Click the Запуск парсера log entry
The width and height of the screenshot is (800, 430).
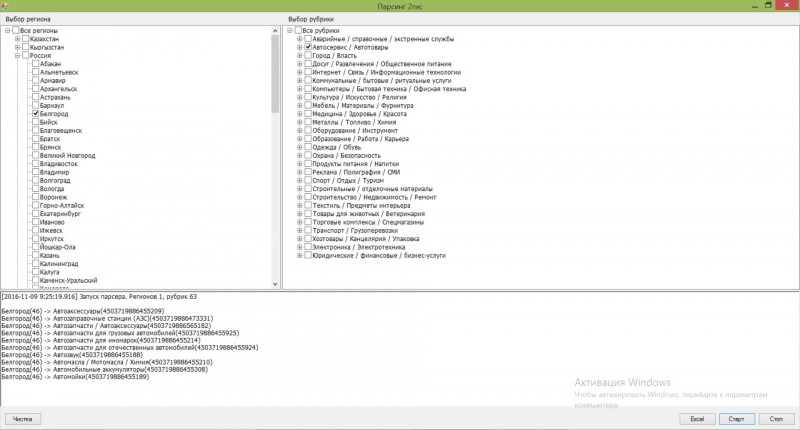coord(99,296)
